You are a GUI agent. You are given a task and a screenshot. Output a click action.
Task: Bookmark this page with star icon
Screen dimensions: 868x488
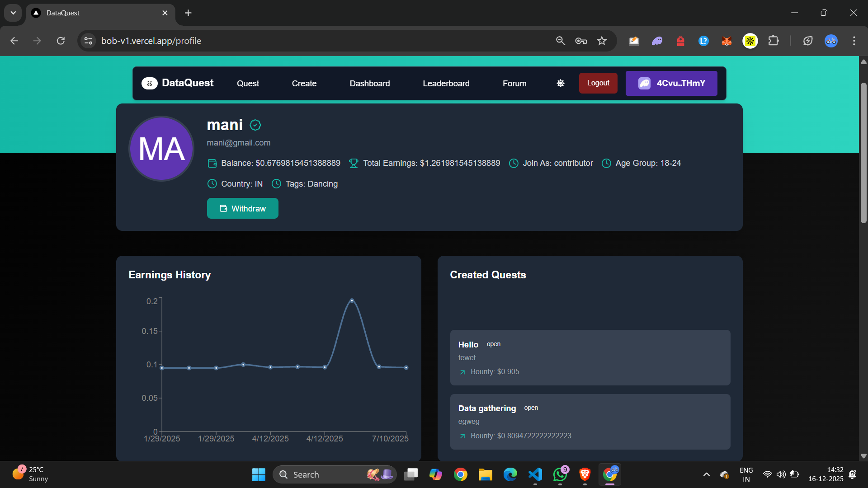(602, 41)
